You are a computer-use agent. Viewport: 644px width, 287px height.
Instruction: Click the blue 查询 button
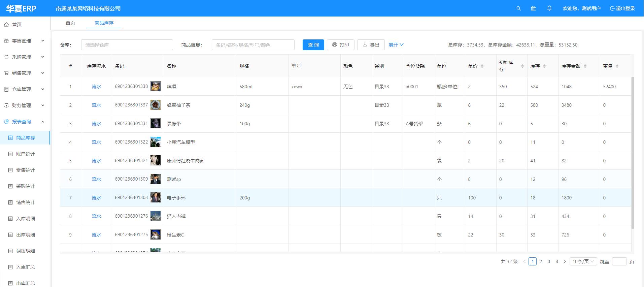coord(313,45)
